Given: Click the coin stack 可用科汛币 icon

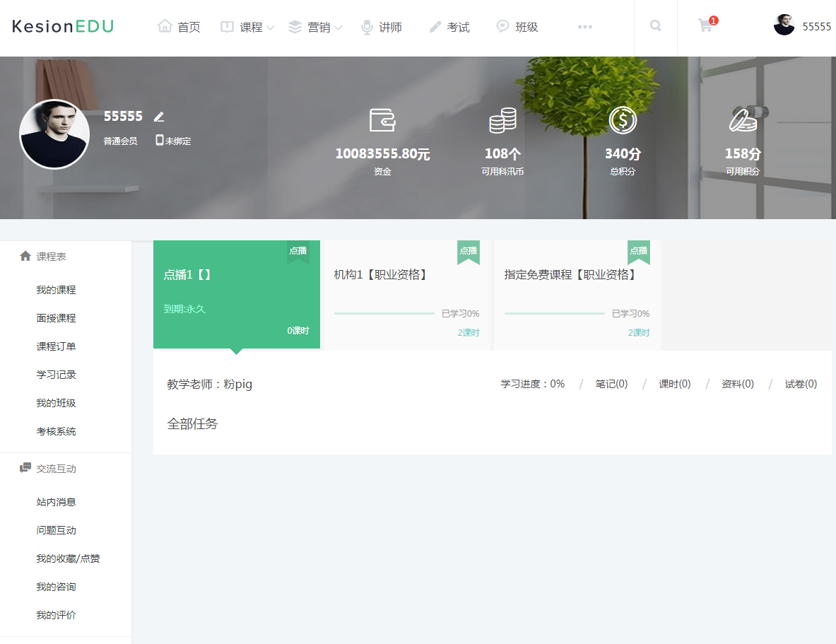Looking at the screenshot, I should coord(502,120).
